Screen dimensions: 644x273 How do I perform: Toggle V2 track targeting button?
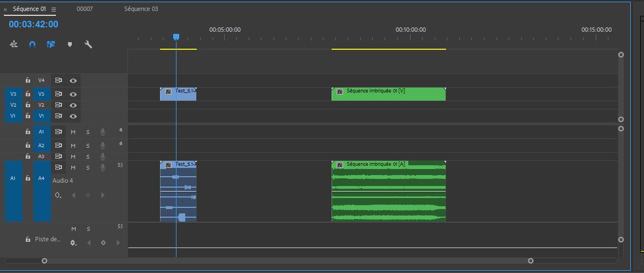[x=42, y=105]
